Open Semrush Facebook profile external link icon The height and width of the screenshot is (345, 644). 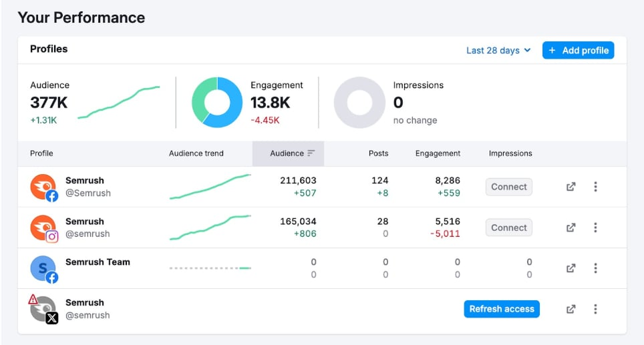(571, 187)
